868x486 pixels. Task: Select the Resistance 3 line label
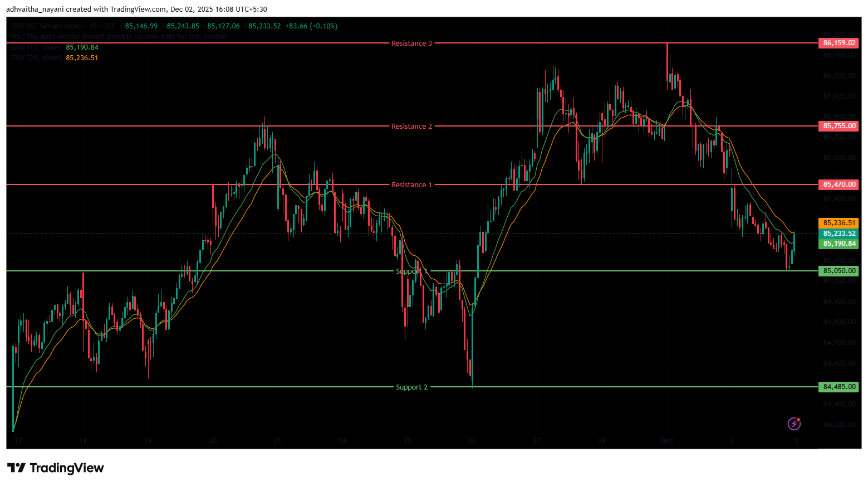(411, 43)
